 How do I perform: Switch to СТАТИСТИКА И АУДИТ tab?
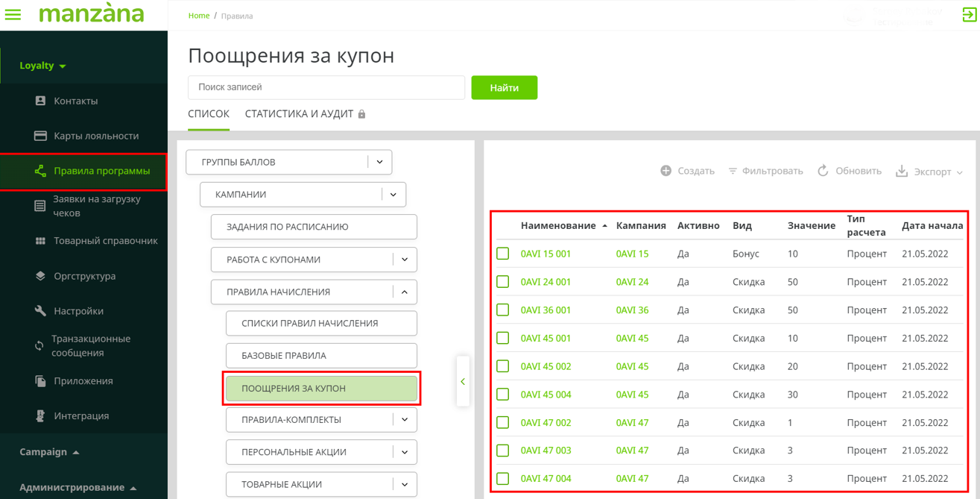click(299, 114)
